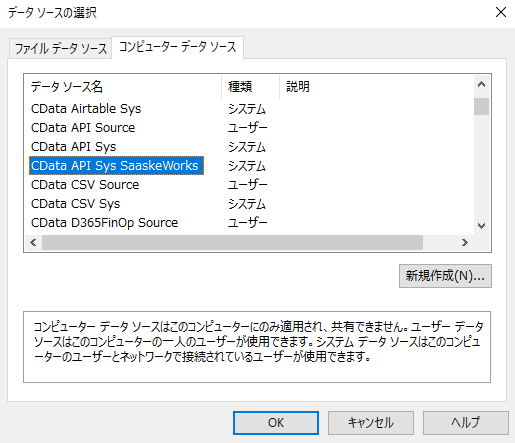Click the horizontal scrollbar right arrow

tap(465, 242)
